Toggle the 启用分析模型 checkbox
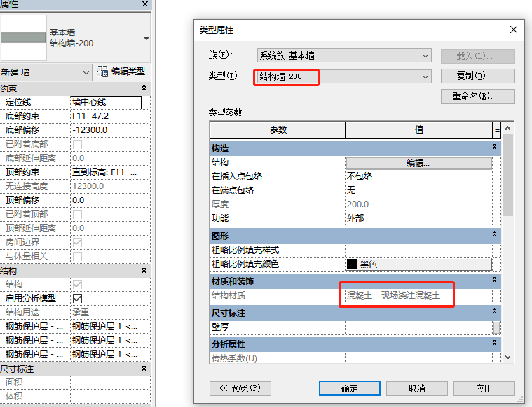 tap(77, 298)
